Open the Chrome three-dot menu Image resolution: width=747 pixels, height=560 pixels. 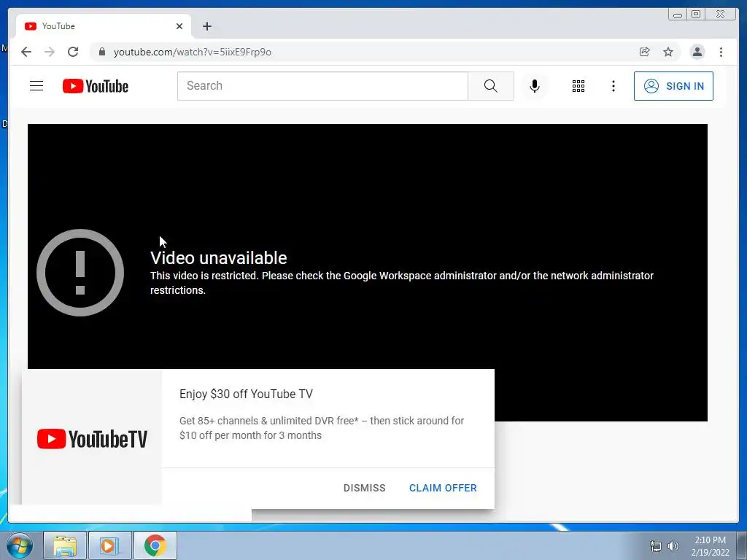[x=721, y=52]
